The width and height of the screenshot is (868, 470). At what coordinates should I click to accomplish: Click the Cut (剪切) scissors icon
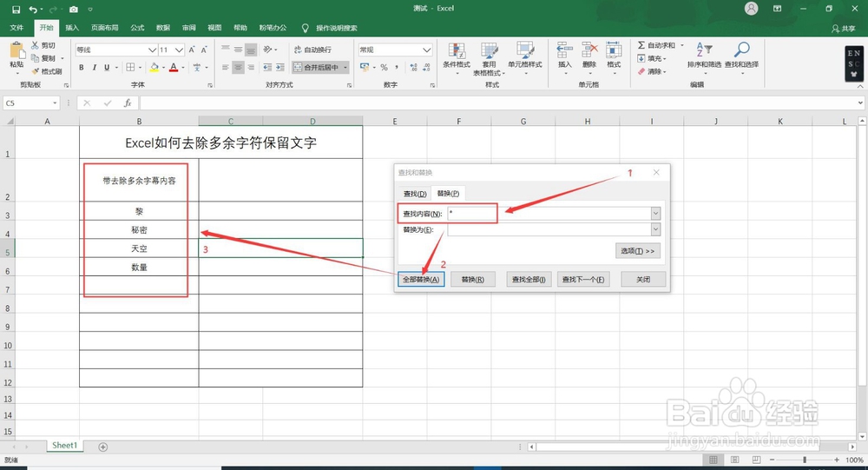click(x=35, y=45)
